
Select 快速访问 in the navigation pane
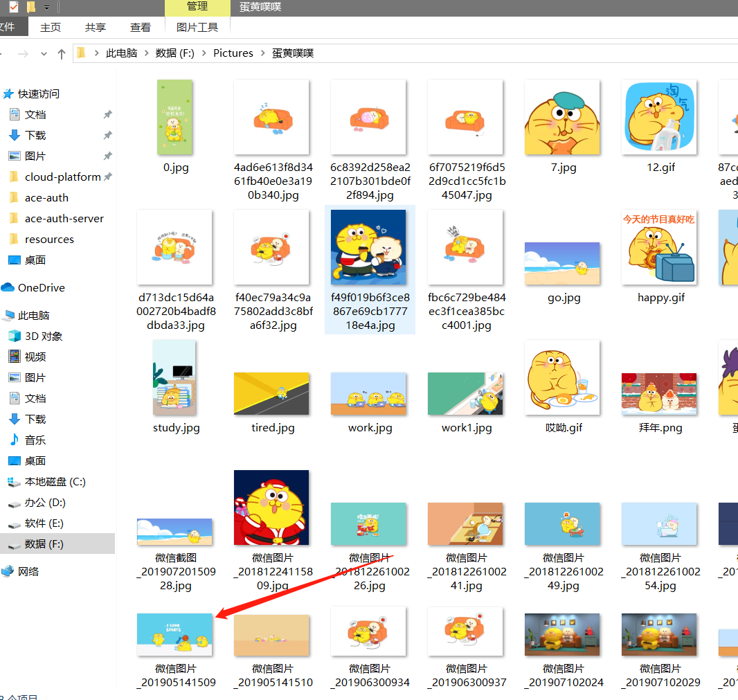click(x=39, y=93)
